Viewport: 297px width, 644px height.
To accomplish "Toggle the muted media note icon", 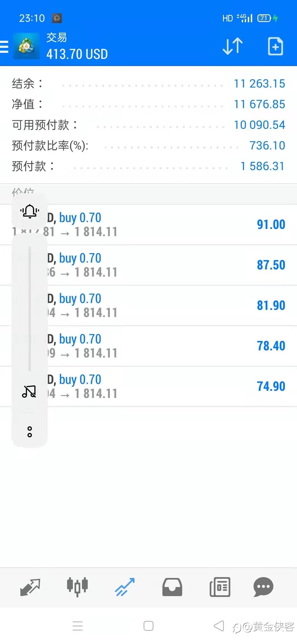I will pos(29,391).
